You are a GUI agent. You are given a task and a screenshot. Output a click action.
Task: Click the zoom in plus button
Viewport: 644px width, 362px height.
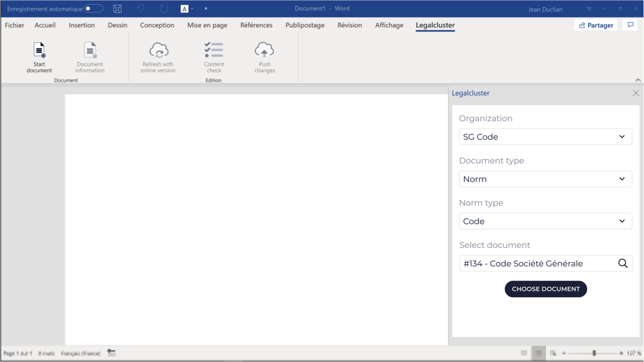[x=621, y=353]
